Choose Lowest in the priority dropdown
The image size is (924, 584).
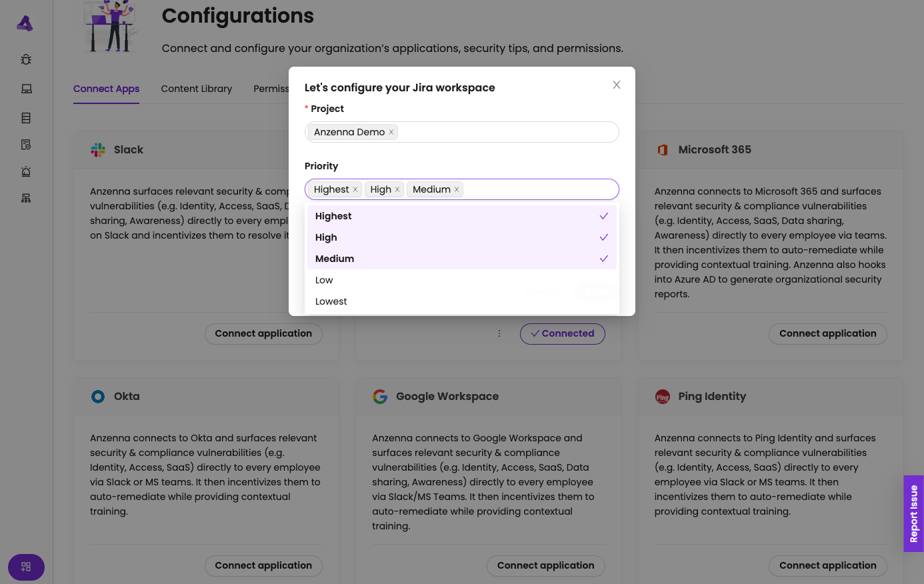pyautogui.click(x=461, y=301)
